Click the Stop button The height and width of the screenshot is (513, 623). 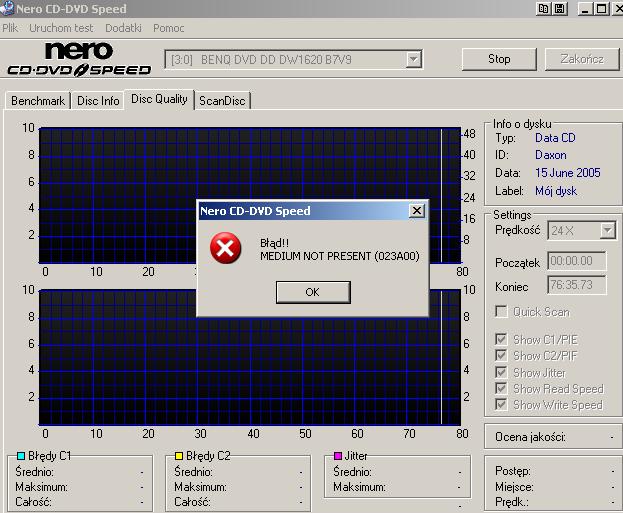[499, 59]
